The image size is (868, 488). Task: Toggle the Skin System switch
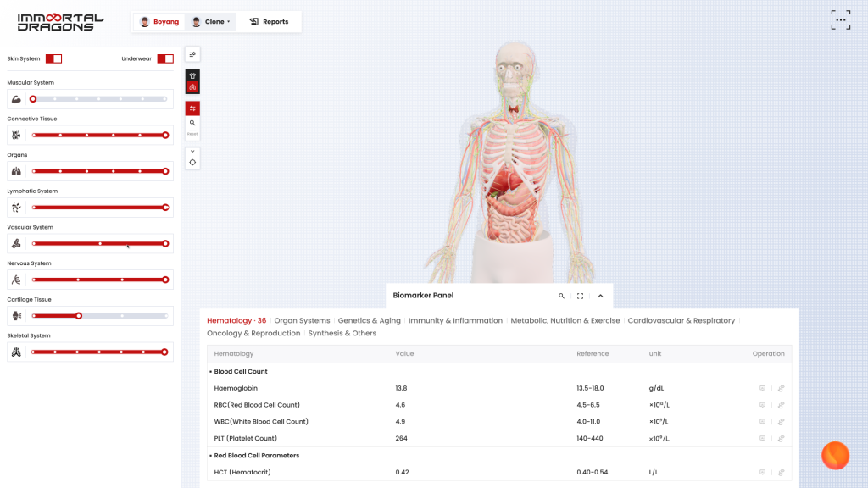pos(53,58)
